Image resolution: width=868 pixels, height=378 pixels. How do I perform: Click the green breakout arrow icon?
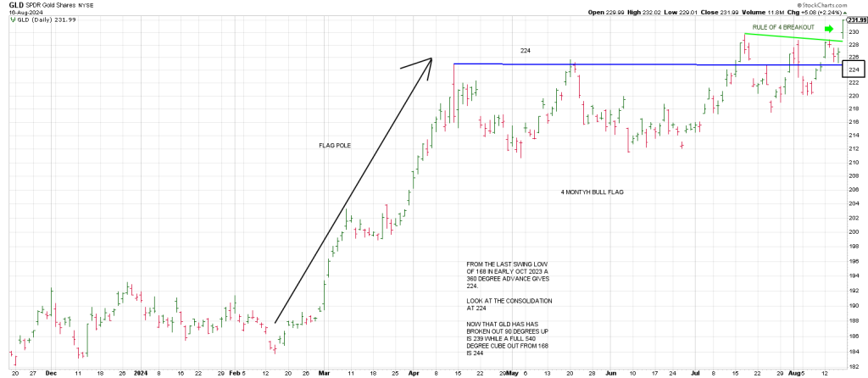pos(829,30)
